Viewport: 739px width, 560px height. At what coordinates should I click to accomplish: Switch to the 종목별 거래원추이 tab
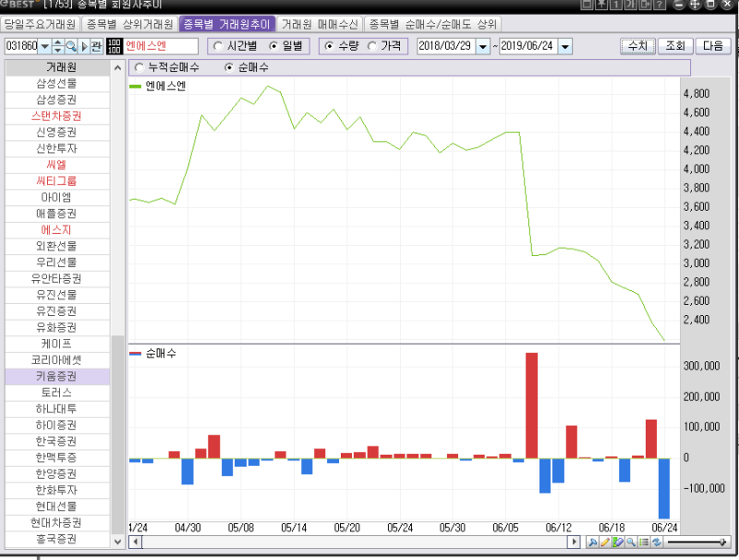227,24
